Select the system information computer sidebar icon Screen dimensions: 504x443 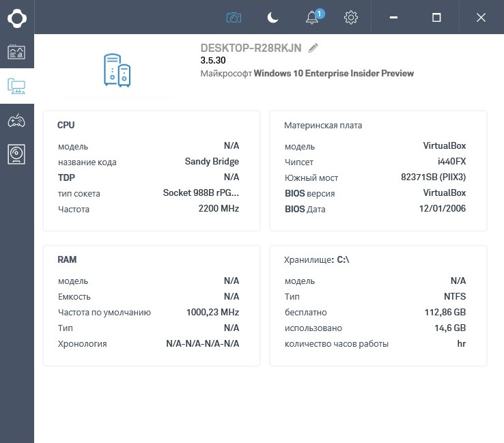16,86
